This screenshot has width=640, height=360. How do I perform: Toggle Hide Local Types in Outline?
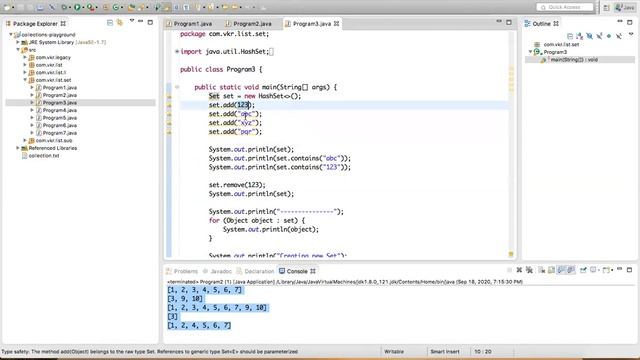pos(619,36)
